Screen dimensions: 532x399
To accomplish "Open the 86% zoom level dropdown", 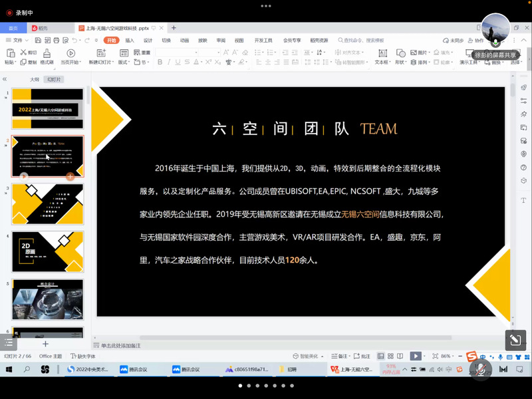I will (x=447, y=356).
